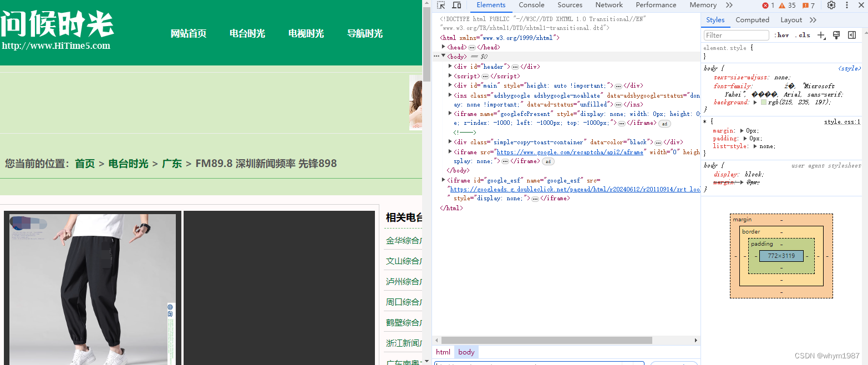Image resolution: width=868 pixels, height=365 pixels.
Task: Click the Elements panel horizontal scrollbar
Action: click(x=547, y=340)
